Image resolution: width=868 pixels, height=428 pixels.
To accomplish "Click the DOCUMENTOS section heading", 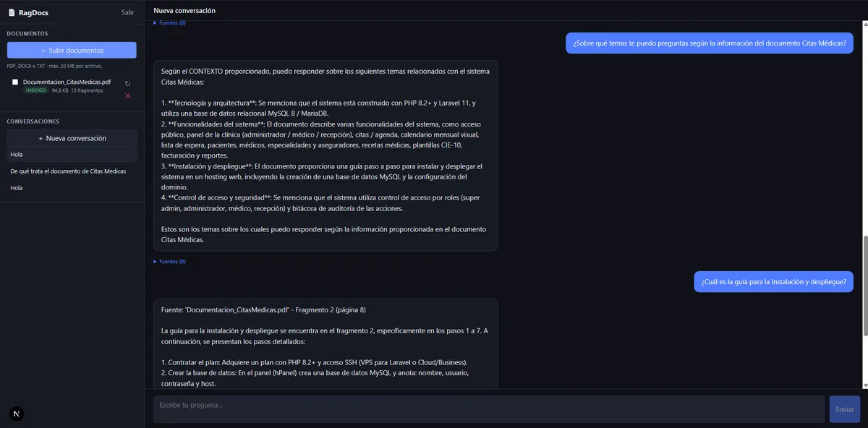I will pos(27,33).
